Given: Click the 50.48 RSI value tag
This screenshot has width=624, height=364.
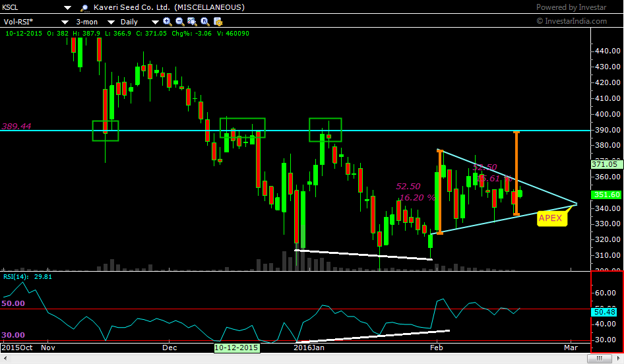Looking at the screenshot, I should [605, 313].
